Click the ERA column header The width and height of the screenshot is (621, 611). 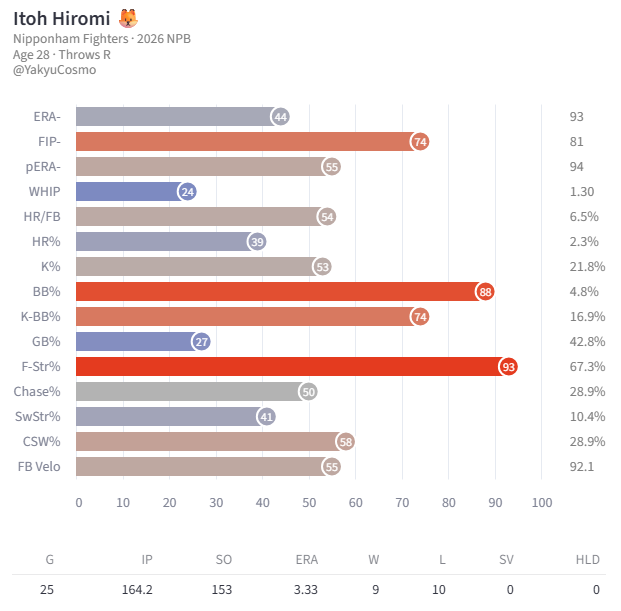tap(307, 560)
